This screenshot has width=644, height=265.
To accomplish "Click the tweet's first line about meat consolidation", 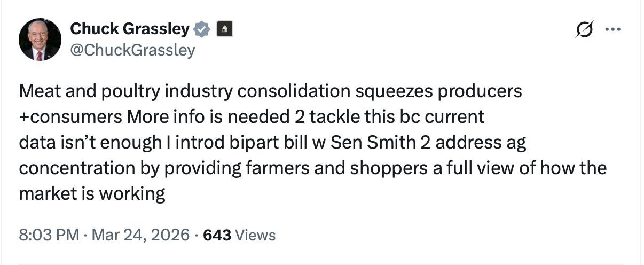I will click(x=270, y=91).
